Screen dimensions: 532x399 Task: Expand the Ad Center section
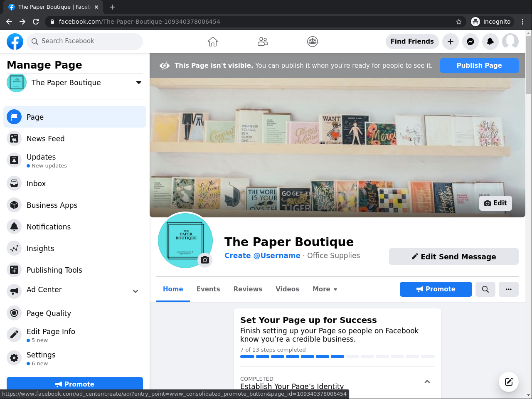[135, 291]
